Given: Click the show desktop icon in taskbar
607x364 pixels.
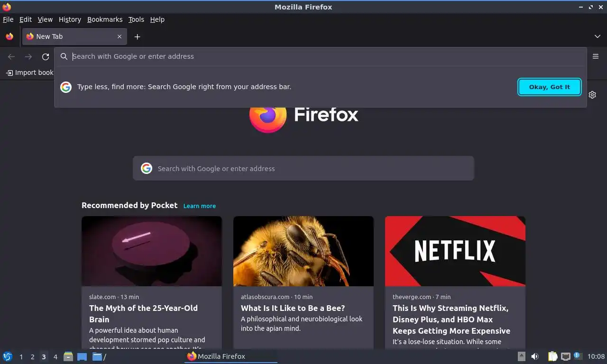Looking at the screenshot, I should pos(82,357).
